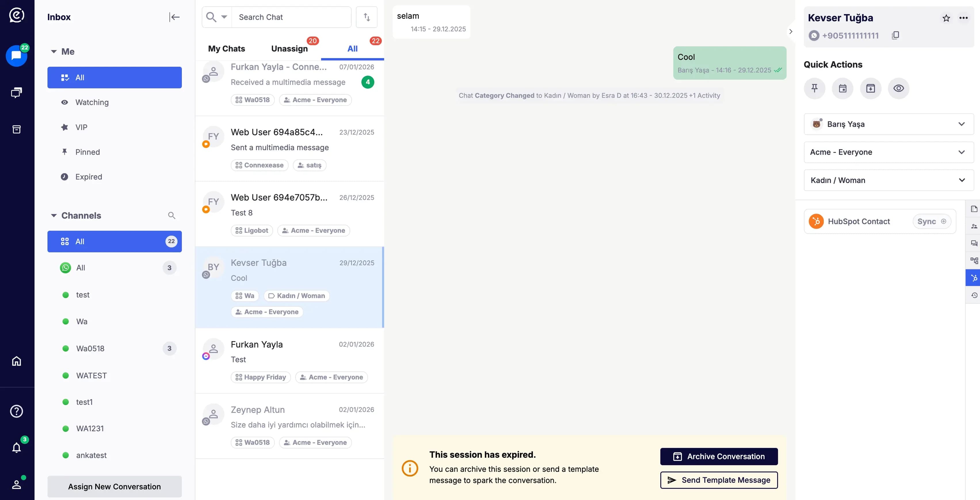
Task: Click the channel search magnifier icon
Action: pos(171,215)
